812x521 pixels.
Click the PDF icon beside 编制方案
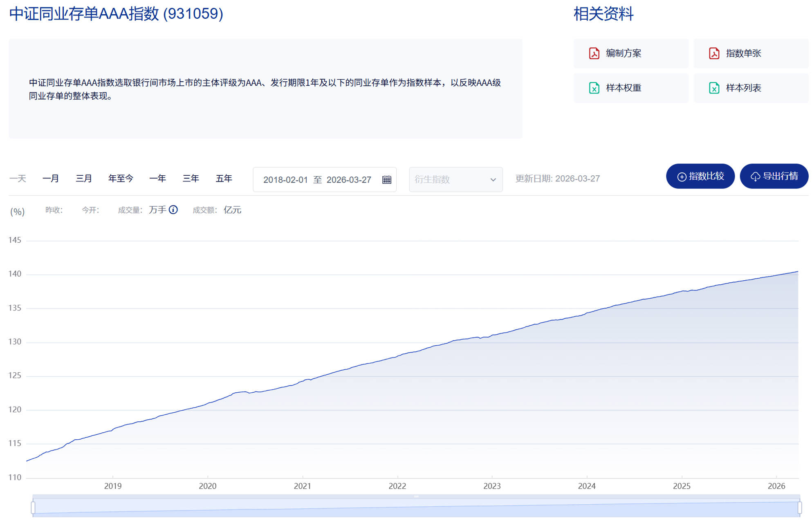[594, 54]
